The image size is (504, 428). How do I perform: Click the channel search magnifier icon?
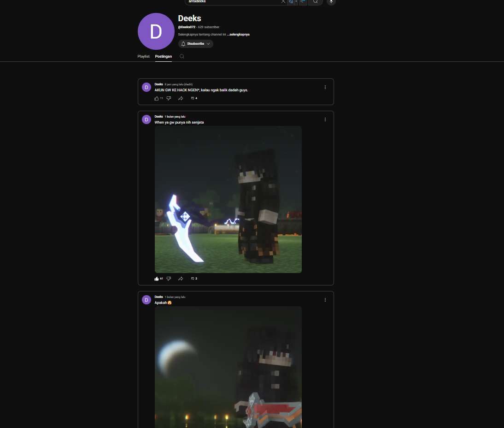point(182,56)
